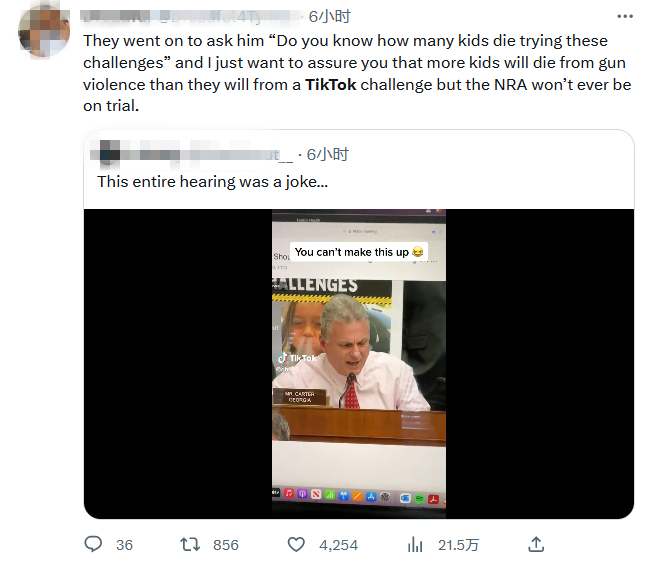Click the 36 replies count

(124, 545)
